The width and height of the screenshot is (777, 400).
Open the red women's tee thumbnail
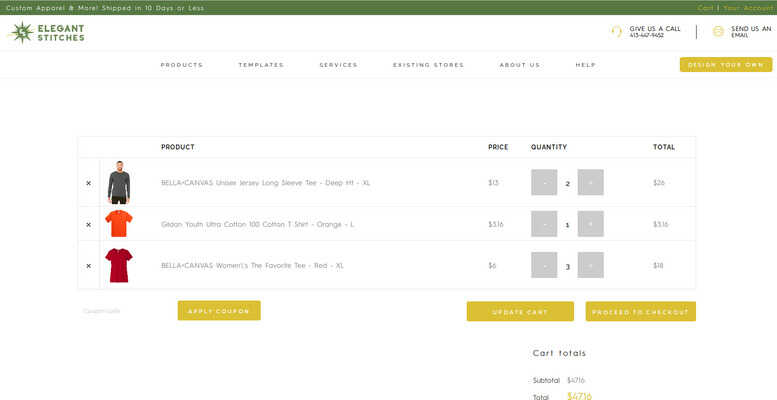119,265
